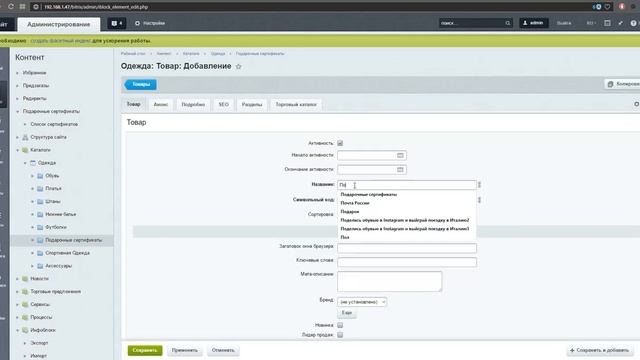Click the icon right of Название field
This screenshot has width=640, height=360.
[x=480, y=185]
